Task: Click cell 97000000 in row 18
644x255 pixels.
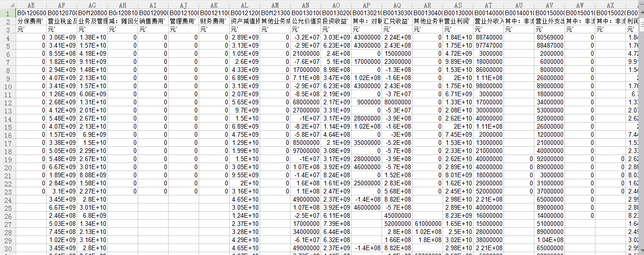Action: pos(306,151)
